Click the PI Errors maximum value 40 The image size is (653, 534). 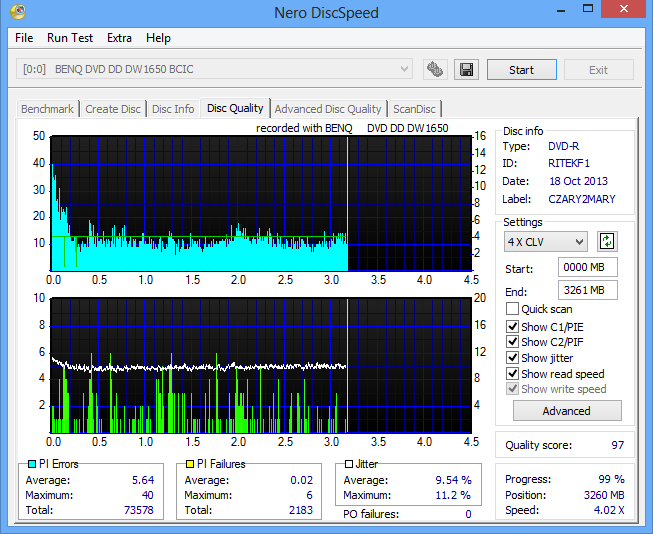pyautogui.click(x=147, y=495)
